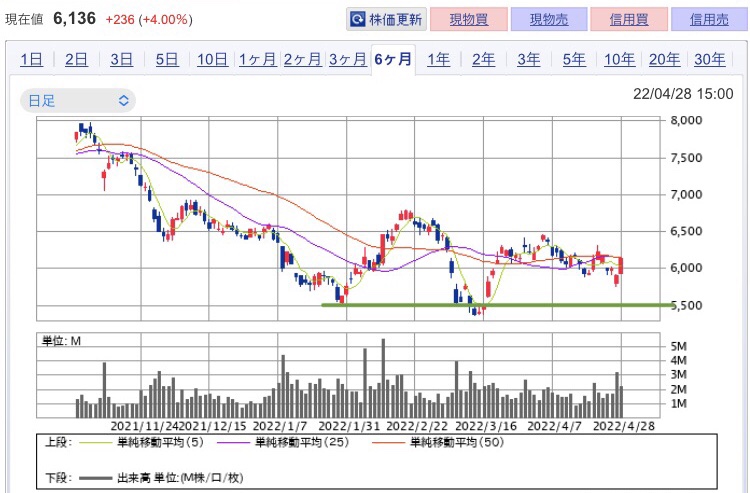Click the 信用売 button
Viewport: 750px width, 493px height.
click(709, 20)
